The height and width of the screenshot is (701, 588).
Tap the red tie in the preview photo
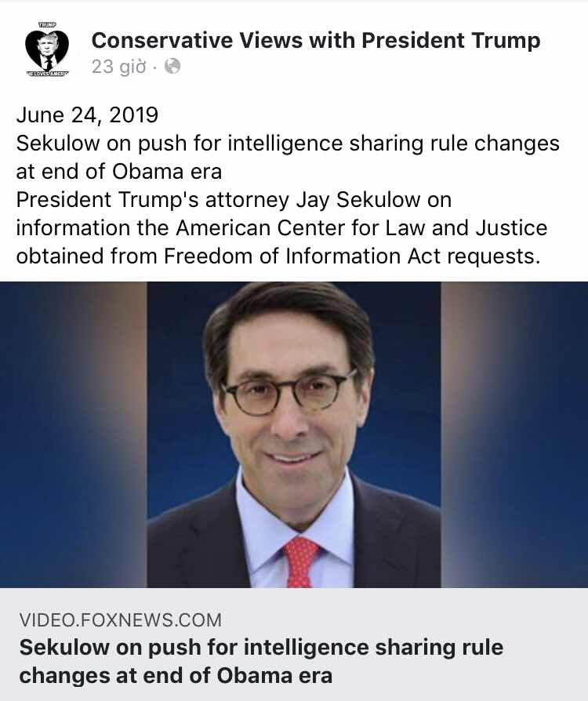pyautogui.click(x=299, y=562)
